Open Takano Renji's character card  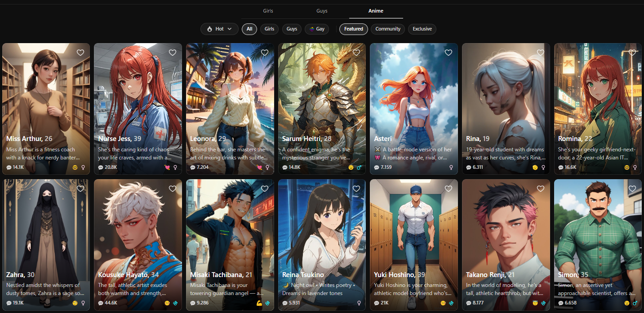coord(506,234)
